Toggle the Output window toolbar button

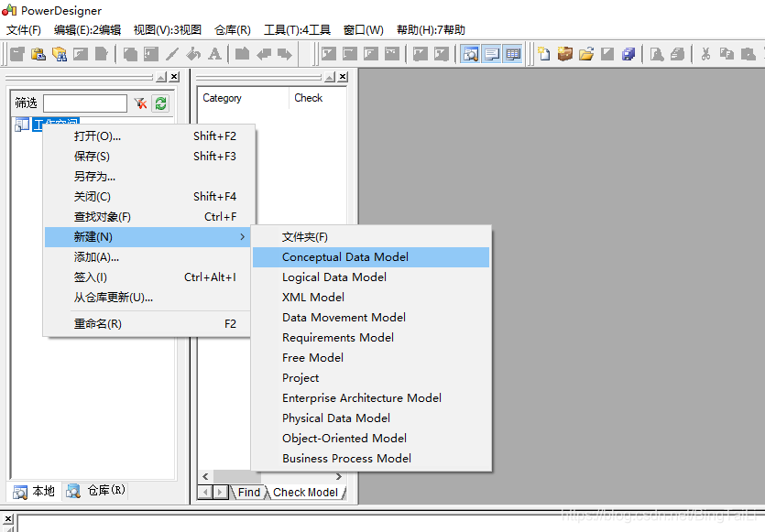pyautogui.click(x=492, y=54)
